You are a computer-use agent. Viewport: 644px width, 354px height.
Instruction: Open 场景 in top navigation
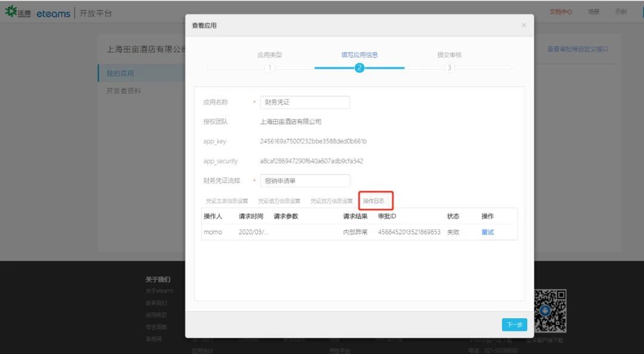click(x=593, y=12)
